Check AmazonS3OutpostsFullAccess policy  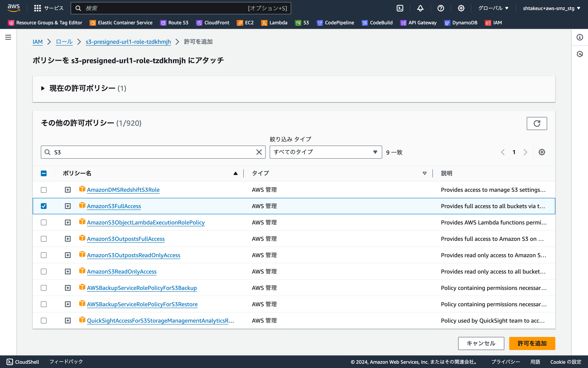pyautogui.click(x=44, y=239)
